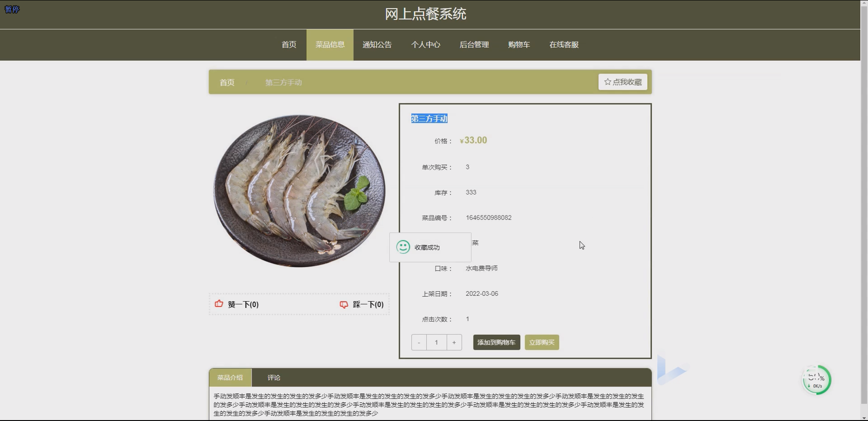Click the 添加到购物车 button
The image size is (868, 421).
(x=497, y=343)
